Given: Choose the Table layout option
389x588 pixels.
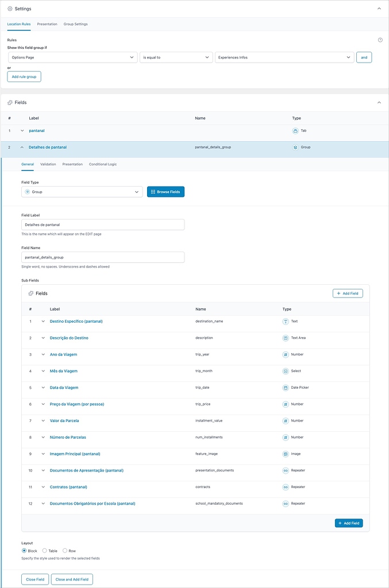Looking at the screenshot, I should (45, 551).
